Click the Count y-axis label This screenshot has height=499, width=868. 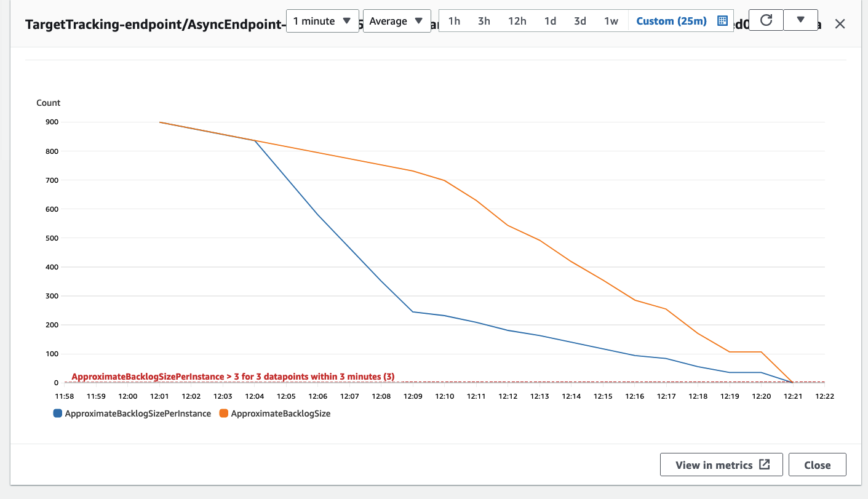(x=49, y=103)
